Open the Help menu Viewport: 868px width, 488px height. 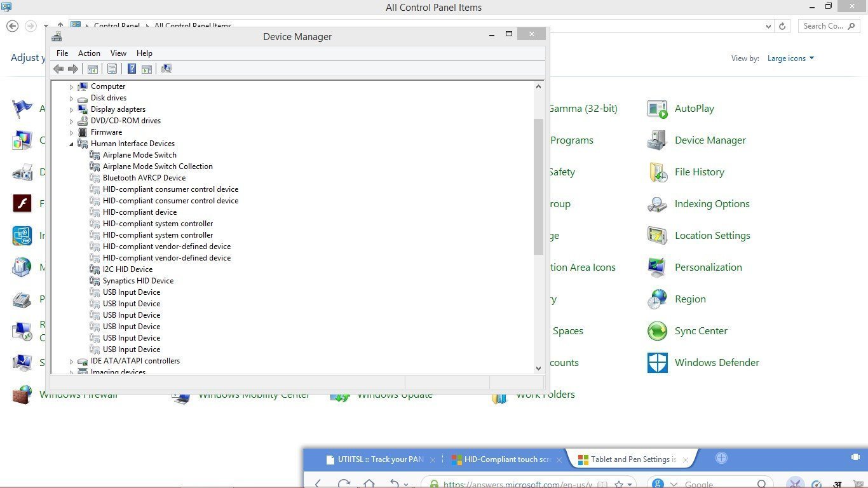144,53
